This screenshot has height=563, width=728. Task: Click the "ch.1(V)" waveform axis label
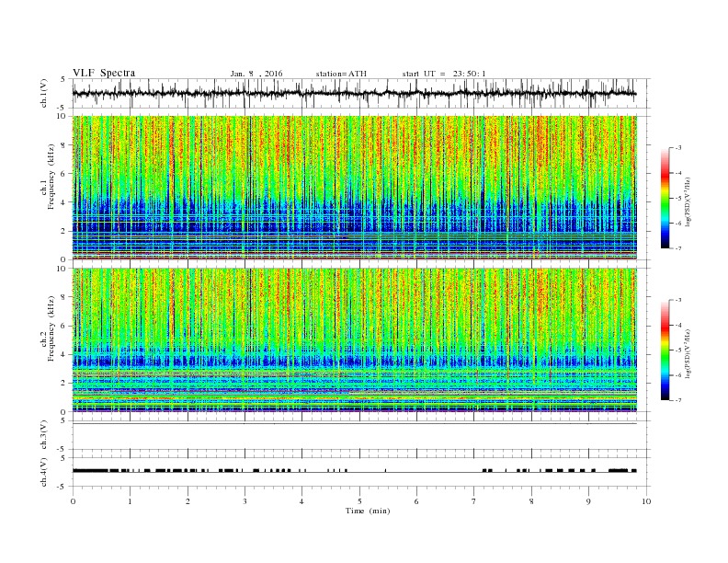44,93
